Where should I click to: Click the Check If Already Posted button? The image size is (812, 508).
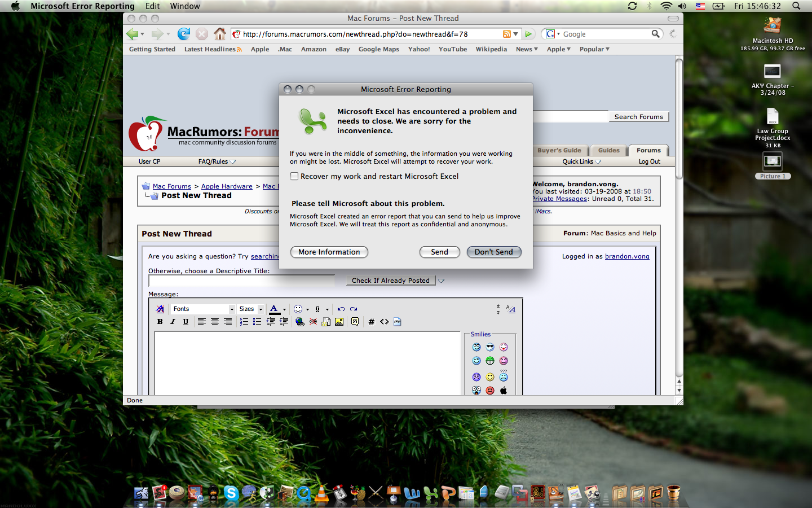(x=391, y=281)
